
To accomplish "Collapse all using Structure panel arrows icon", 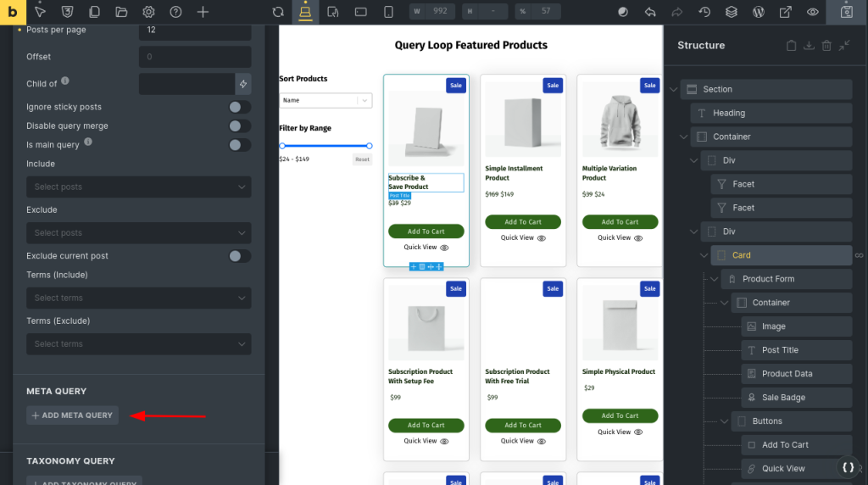I will pos(844,46).
